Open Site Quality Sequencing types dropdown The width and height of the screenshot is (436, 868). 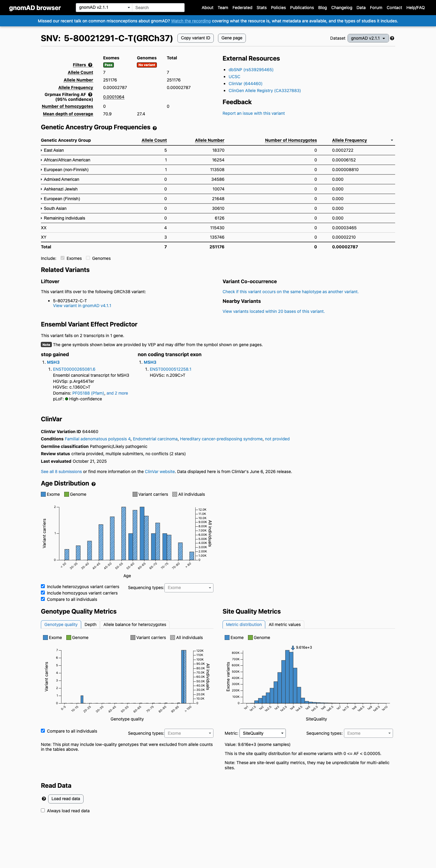click(368, 733)
